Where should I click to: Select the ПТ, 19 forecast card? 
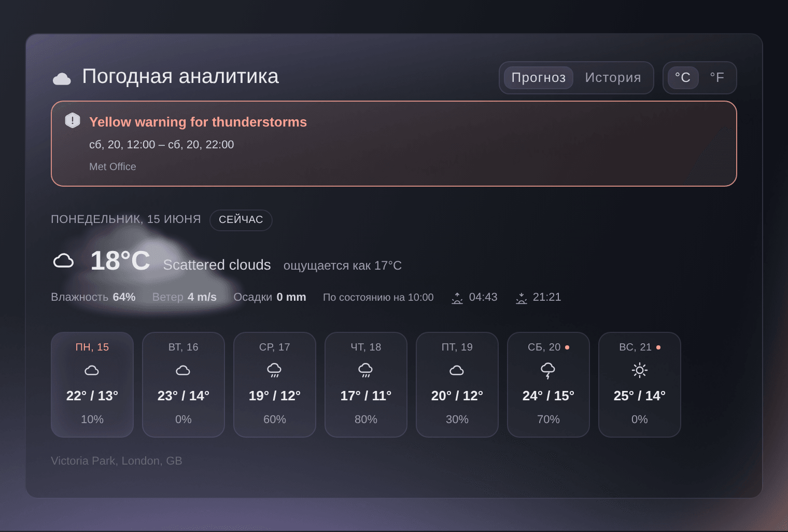(457, 385)
